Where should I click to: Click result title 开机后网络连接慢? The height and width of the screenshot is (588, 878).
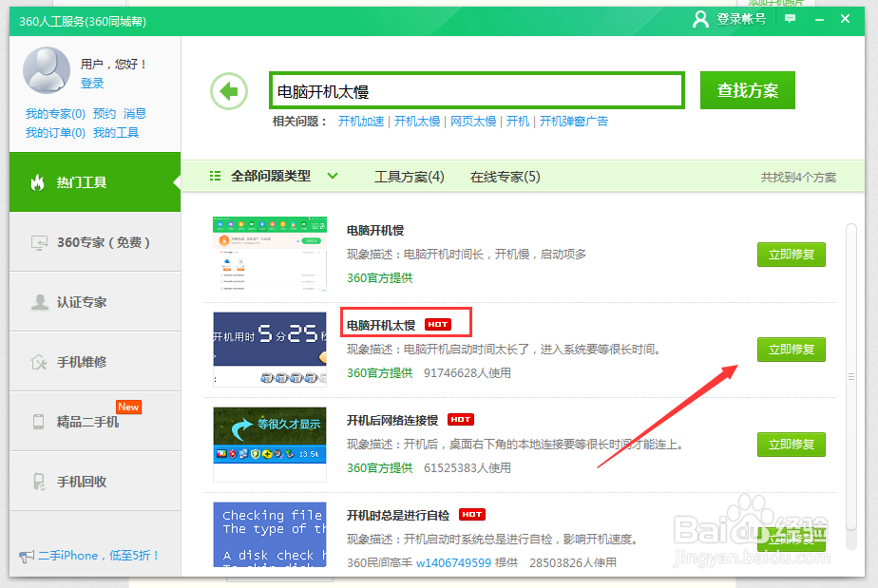(x=391, y=420)
